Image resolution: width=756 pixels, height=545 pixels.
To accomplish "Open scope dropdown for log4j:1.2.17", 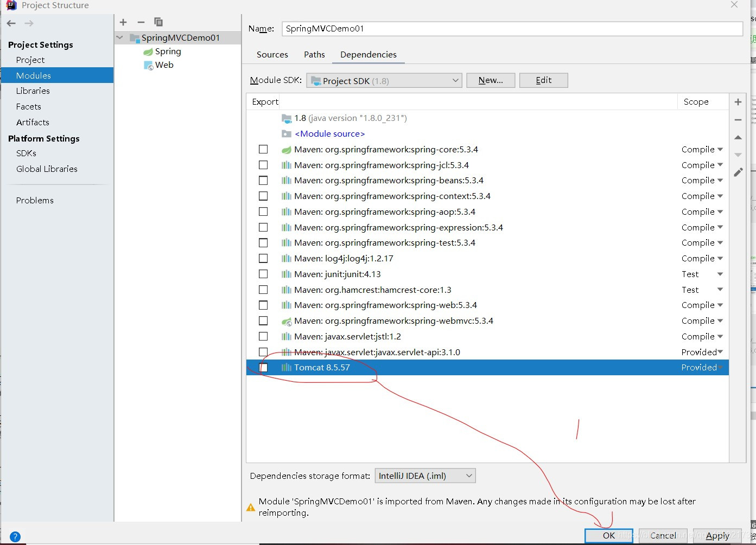I will (x=702, y=259).
